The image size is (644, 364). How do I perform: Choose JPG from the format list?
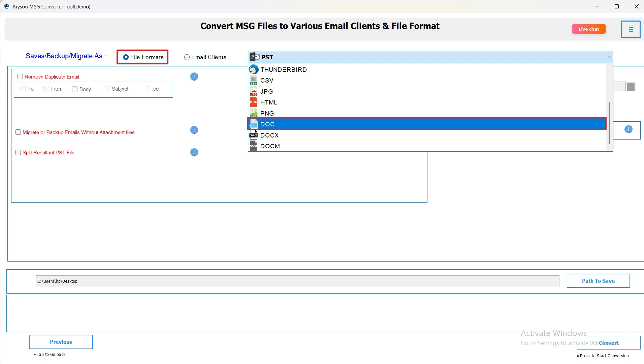point(427,91)
